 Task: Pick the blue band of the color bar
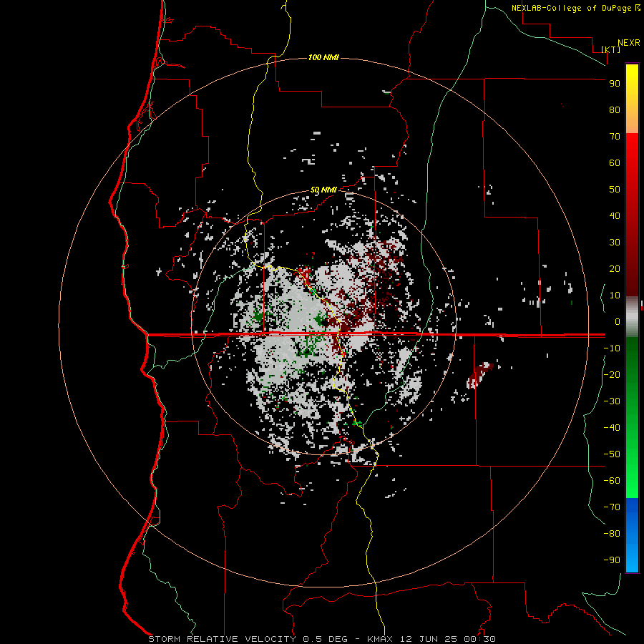pos(632,535)
